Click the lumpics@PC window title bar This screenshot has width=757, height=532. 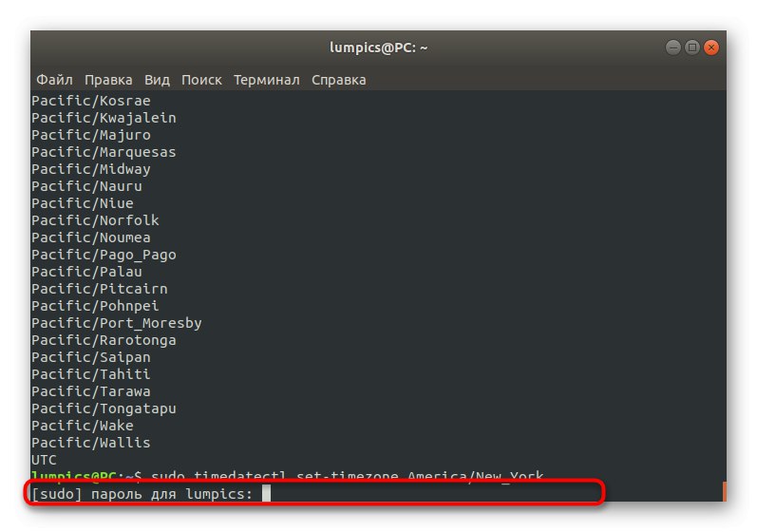[x=378, y=47]
